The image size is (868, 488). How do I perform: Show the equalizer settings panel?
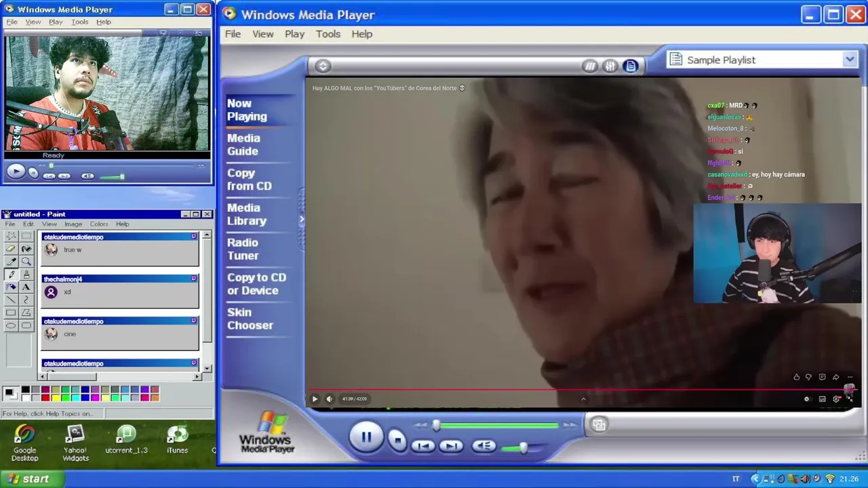click(610, 66)
